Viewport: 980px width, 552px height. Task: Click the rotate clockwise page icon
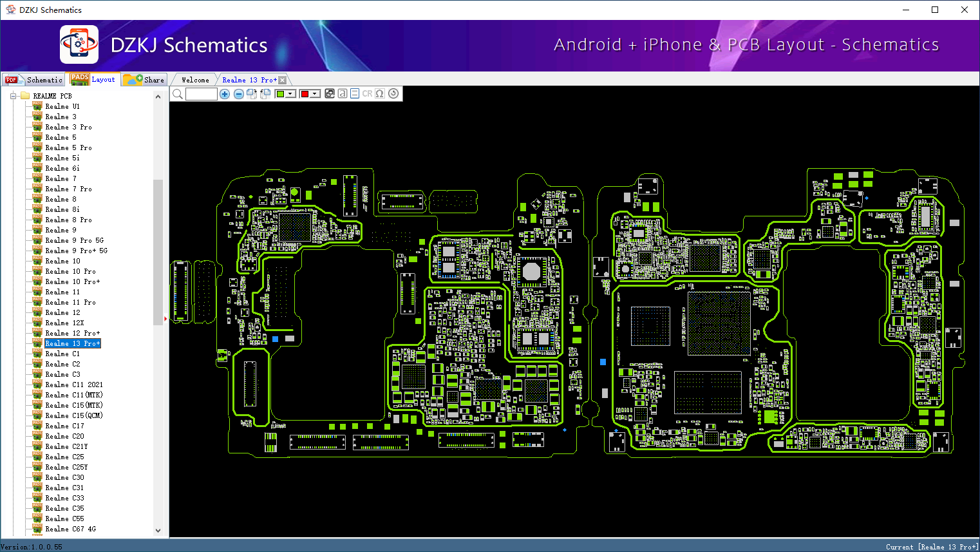pyautogui.click(x=252, y=94)
